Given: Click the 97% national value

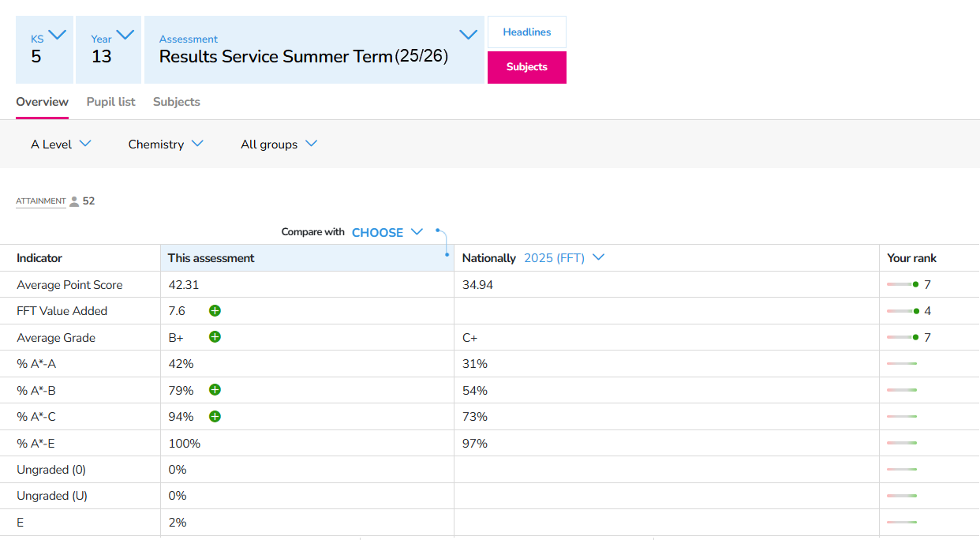Looking at the screenshot, I should pyautogui.click(x=474, y=444).
